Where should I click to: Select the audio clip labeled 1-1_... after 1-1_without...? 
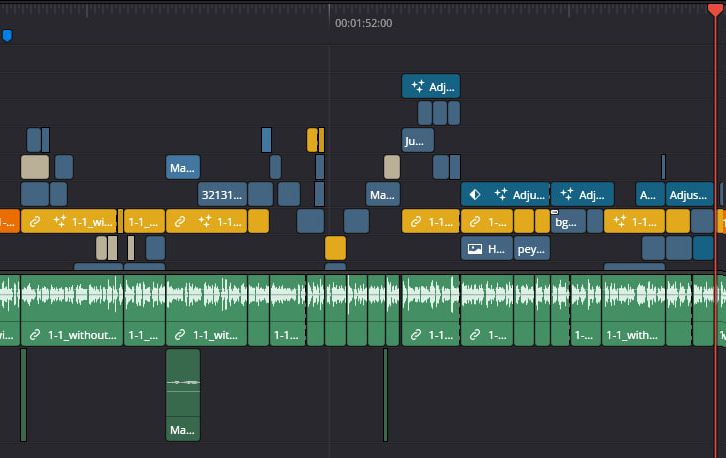coord(144,310)
